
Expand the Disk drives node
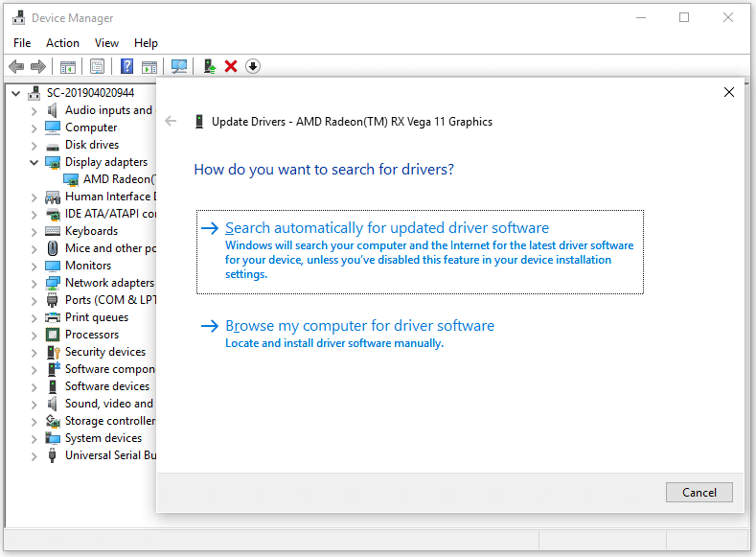34,145
